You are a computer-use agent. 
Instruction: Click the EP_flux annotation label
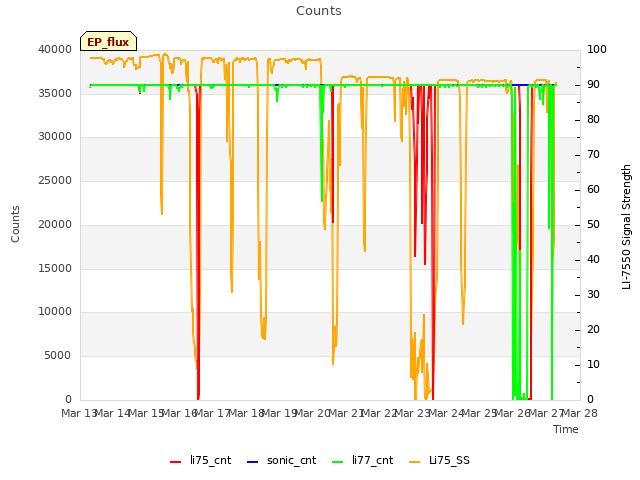coord(108,41)
